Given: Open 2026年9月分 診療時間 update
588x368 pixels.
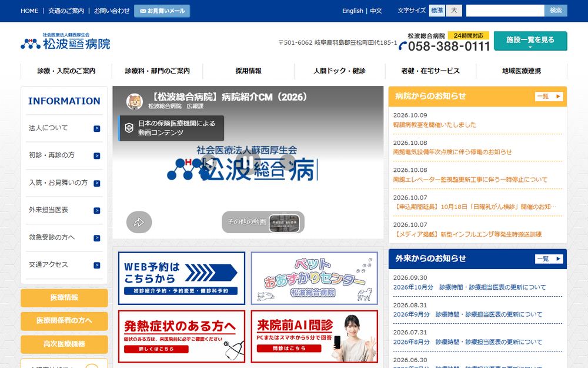Looking at the screenshot, I should (467, 314).
